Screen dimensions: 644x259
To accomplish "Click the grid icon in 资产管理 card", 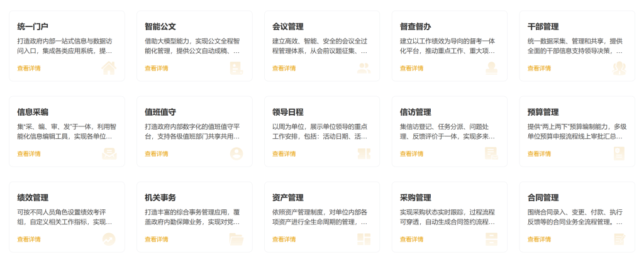I will (364, 239).
